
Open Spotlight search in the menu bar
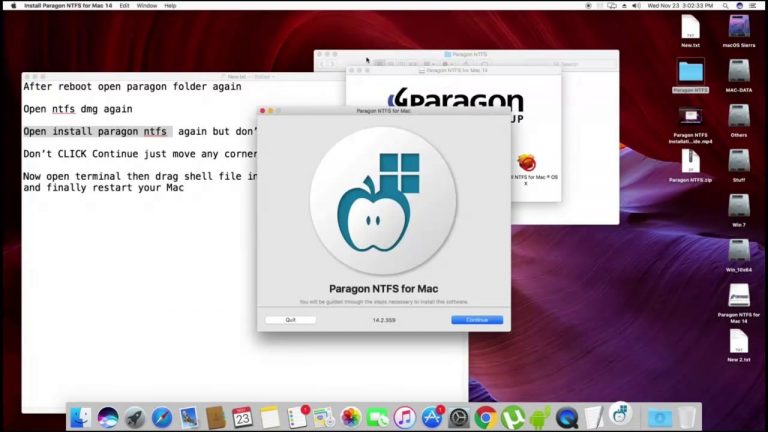(x=725, y=5)
